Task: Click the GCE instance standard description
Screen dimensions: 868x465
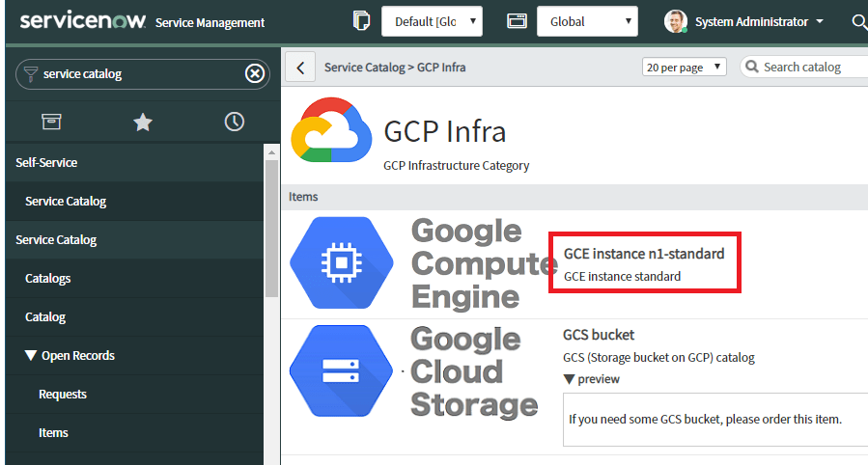Action: (x=622, y=277)
